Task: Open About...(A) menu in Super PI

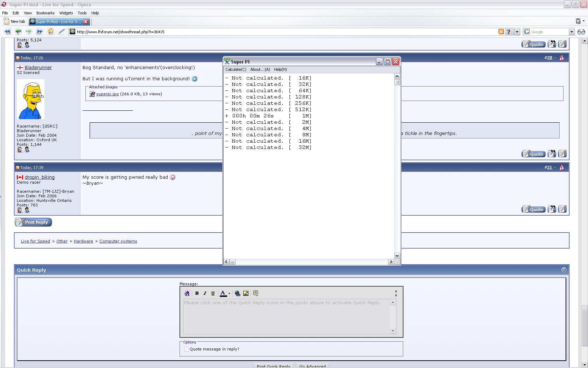Action: click(x=260, y=69)
